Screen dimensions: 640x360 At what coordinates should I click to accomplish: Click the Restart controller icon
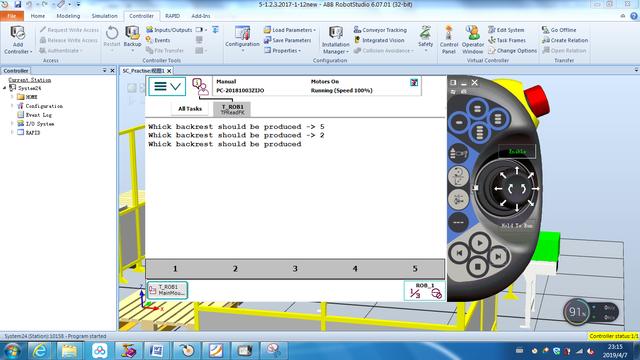112,36
